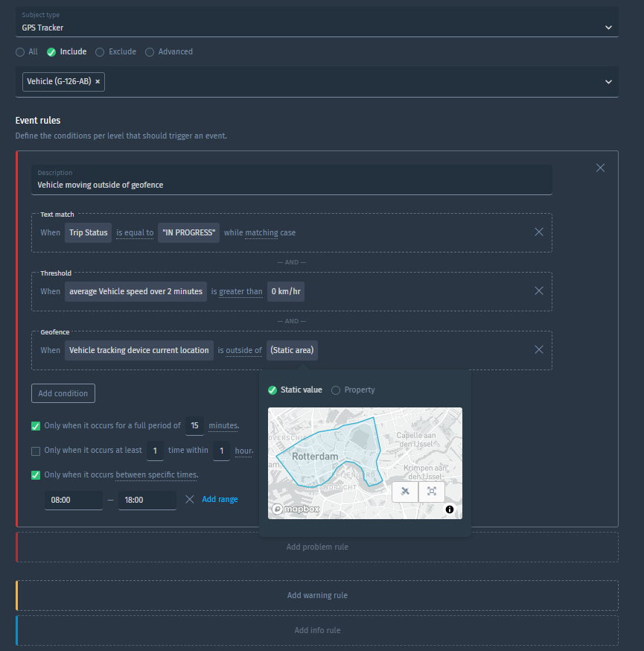Switch from Static value to Property option
The height and width of the screenshot is (651, 644).
click(x=335, y=390)
